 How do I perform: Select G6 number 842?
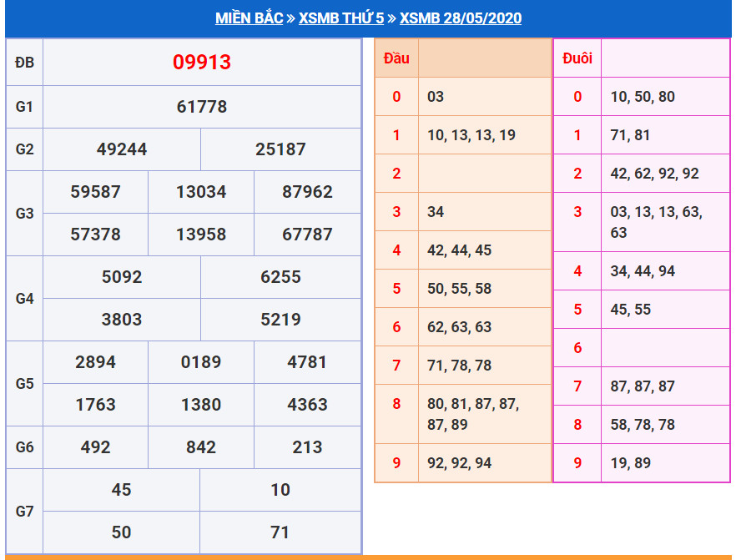[x=201, y=446]
